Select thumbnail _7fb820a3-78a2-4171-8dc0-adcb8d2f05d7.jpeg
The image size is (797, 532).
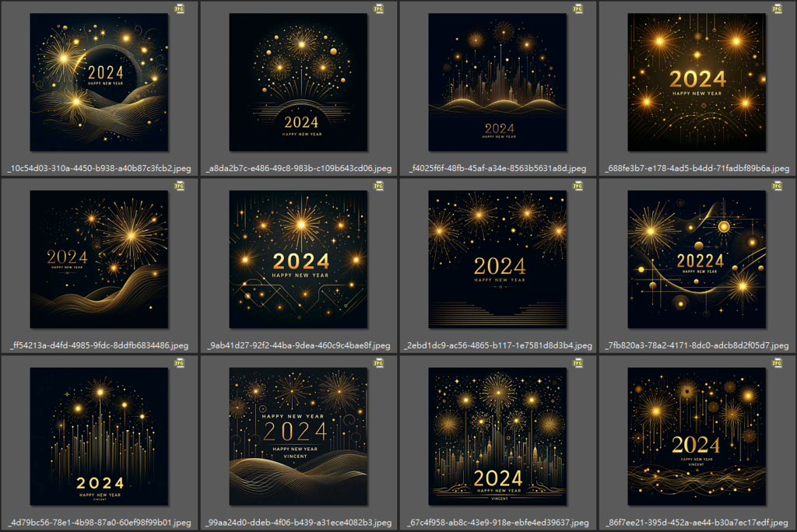697,260
